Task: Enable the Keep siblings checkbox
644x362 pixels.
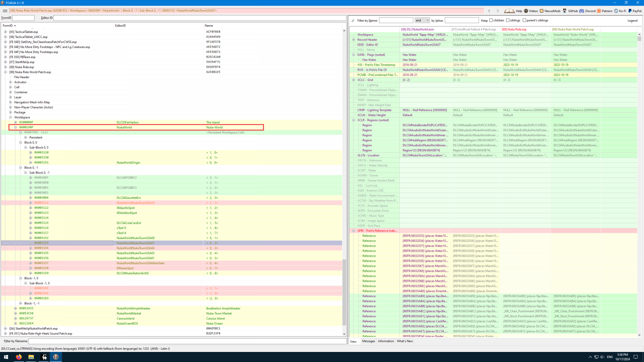Action: (x=508, y=20)
